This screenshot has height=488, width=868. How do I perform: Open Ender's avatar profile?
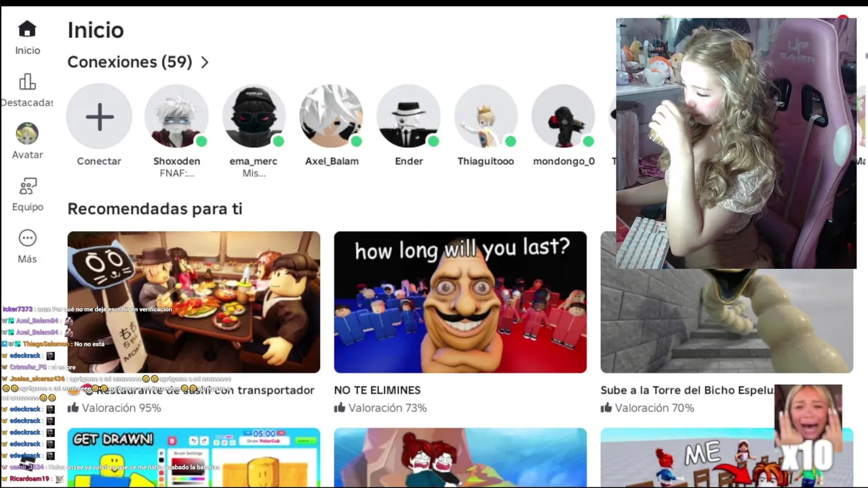[x=409, y=117]
